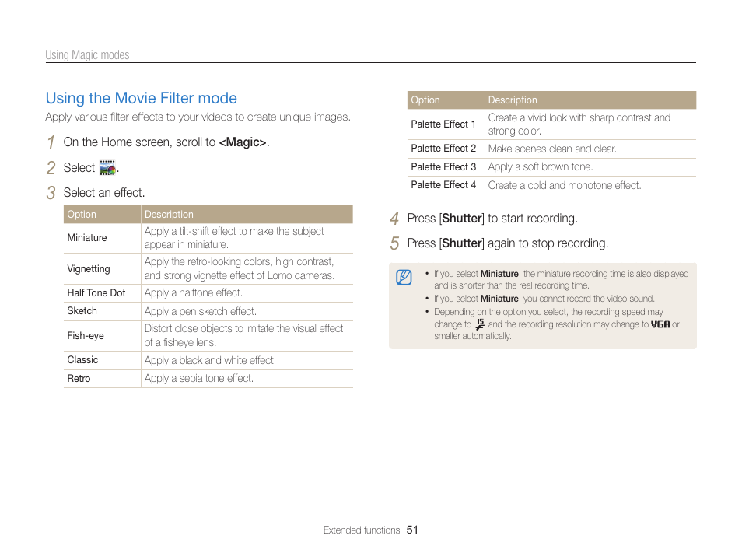Click 'Create a cold and monotone effect.' text

coord(565,185)
